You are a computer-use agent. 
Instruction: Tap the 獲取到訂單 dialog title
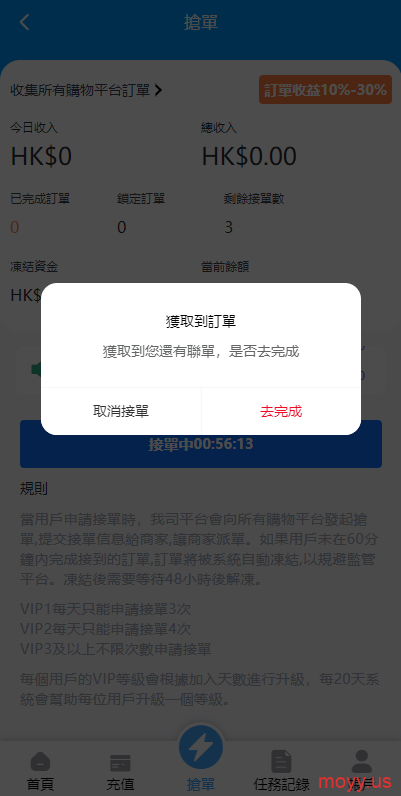(200, 321)
